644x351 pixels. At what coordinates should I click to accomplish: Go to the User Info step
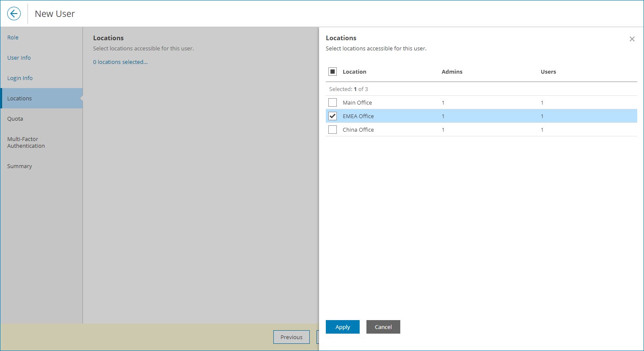pyautogui.click(x=19, y=58)
